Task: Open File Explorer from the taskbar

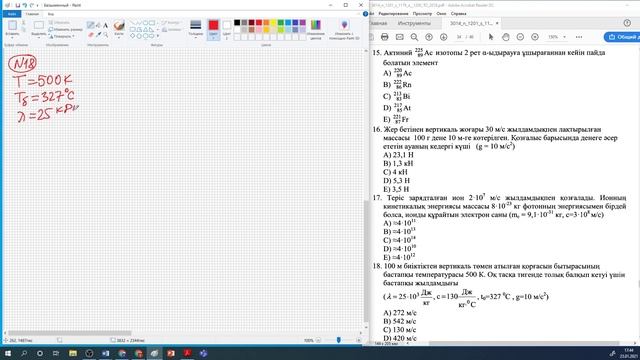Action: 73,353
